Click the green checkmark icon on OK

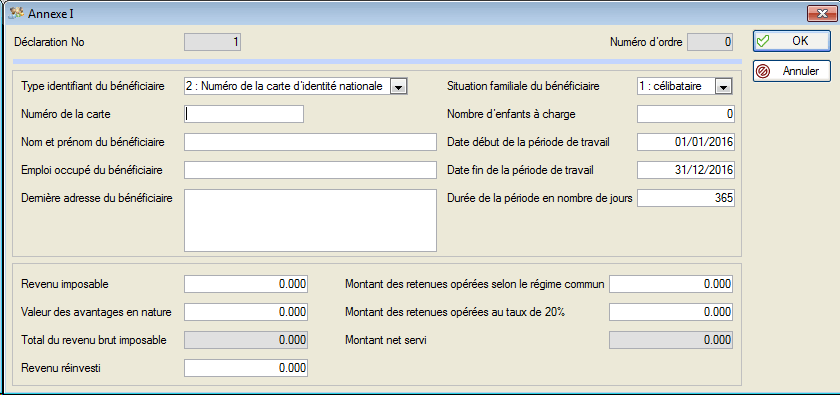(x=762, y=41)
